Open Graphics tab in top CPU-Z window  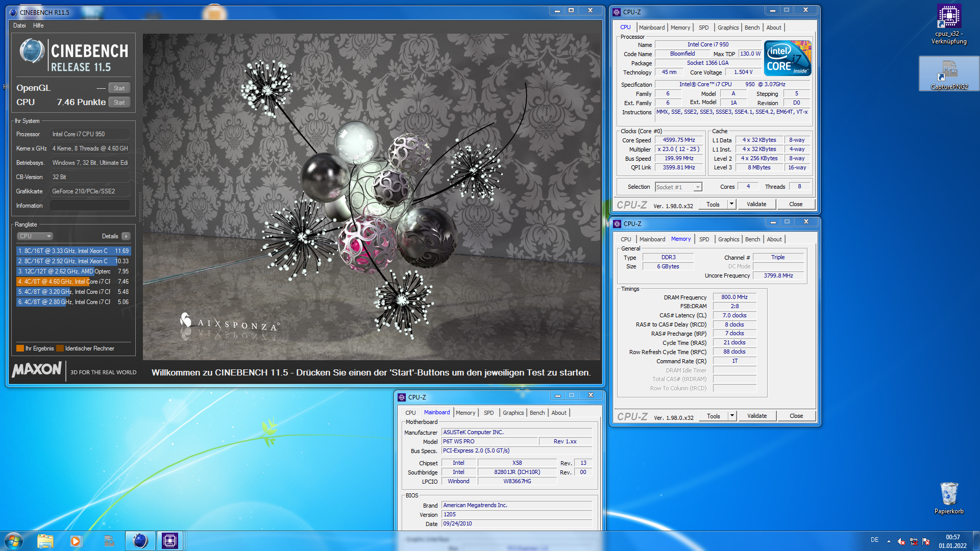pos(728,28)
